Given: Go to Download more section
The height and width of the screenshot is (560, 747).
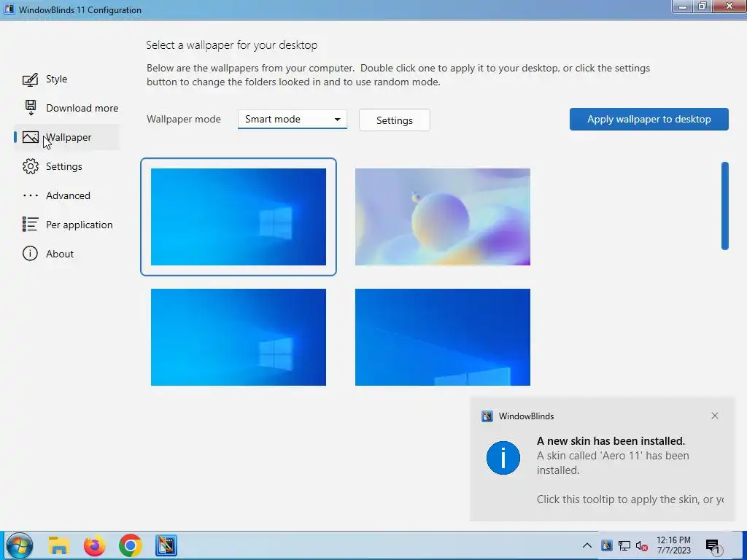Looking at the screenshot, I should tap(66, 108).
